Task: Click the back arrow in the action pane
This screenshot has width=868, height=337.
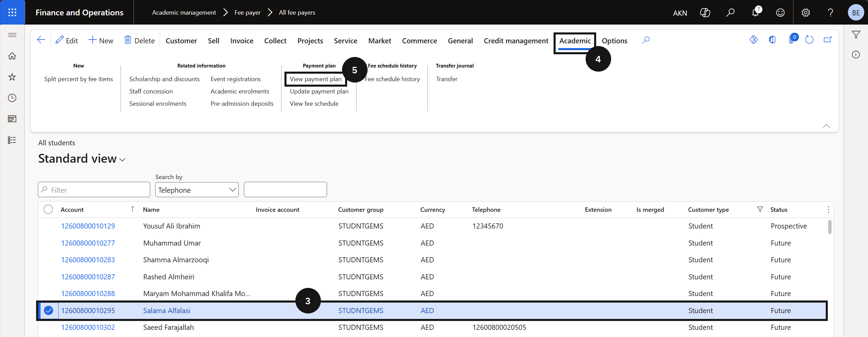Action: click(x=41, y=40)
